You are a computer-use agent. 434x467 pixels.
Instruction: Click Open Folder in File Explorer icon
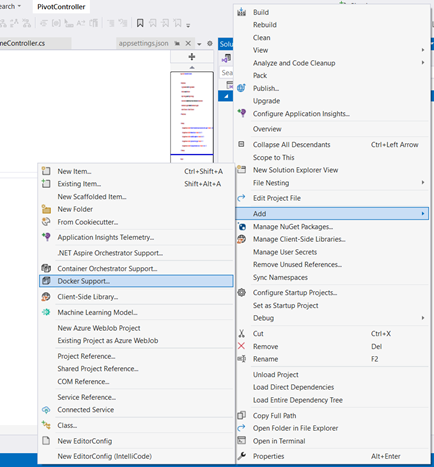(241, 428)
